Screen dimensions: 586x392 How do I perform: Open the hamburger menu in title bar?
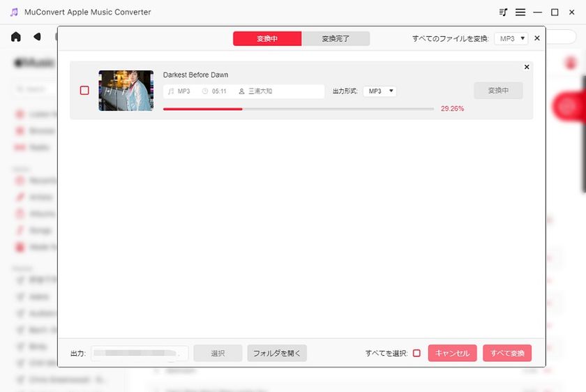point(520,13)
